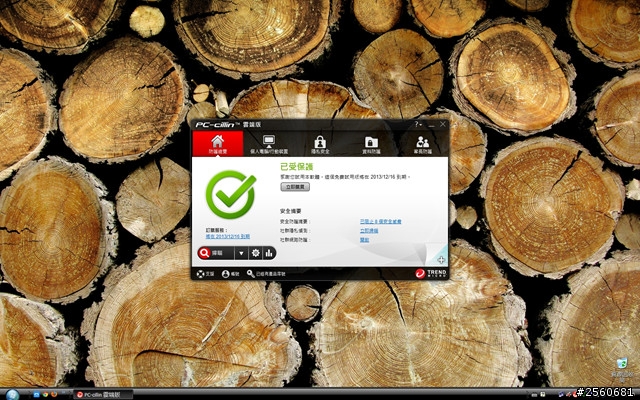Open the subscription expiry 2013/12/16 link
The width and height of the screenshot is (640, 400).
[227, 236]
